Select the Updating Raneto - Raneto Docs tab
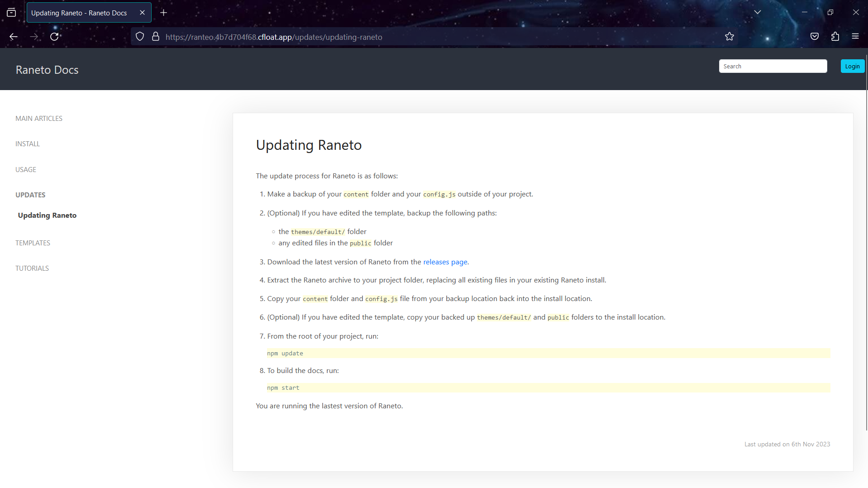The width and height of the screenshot is (868, 488). [89, 13]
